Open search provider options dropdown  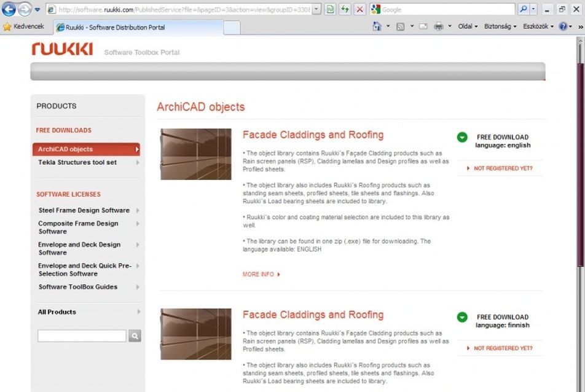tap(533, 9)
